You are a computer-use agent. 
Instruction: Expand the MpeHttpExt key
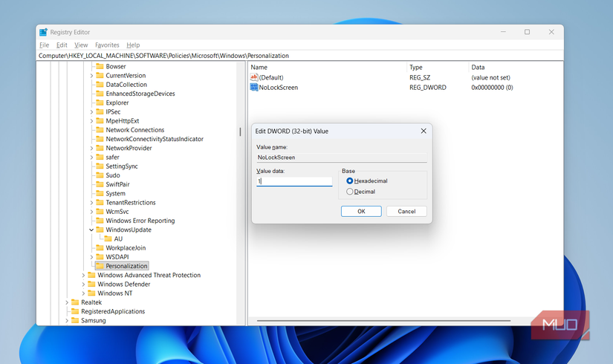point(91,121)
